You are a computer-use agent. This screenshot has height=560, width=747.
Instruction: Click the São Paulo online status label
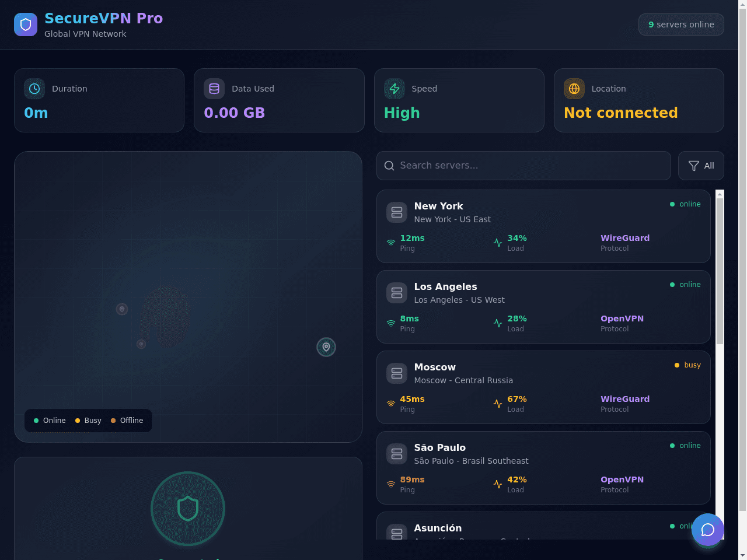coord(685,446)
